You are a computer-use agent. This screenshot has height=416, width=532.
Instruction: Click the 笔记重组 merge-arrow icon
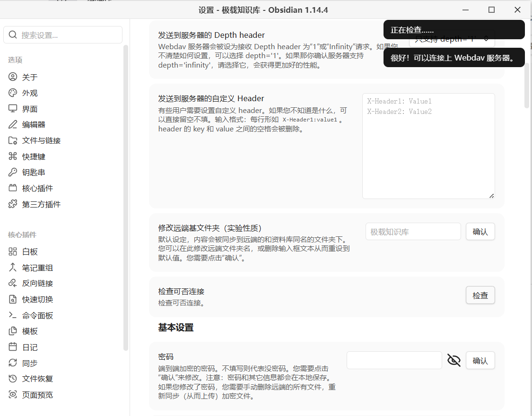click(x=13, y=268)
